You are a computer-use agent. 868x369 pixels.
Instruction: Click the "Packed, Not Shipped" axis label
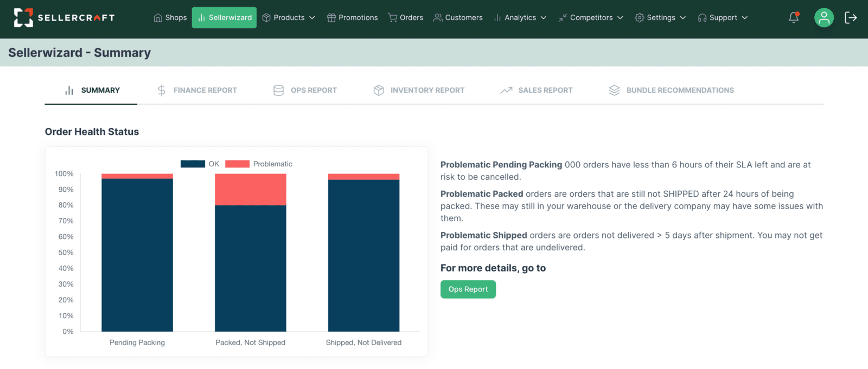tap(251, 342)
